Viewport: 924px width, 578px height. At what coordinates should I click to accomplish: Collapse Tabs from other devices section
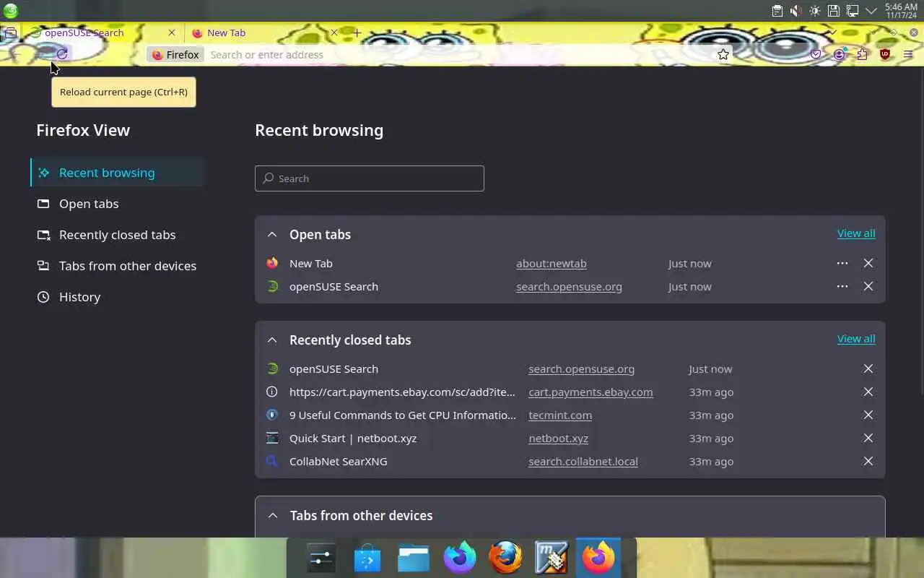(273, 516)
